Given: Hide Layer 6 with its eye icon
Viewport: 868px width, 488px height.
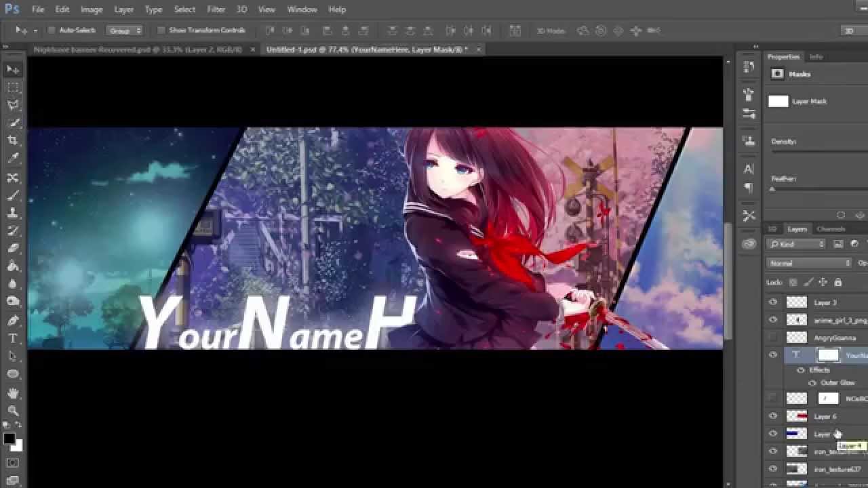Looking at the screenshot, I should pos(773,416).
